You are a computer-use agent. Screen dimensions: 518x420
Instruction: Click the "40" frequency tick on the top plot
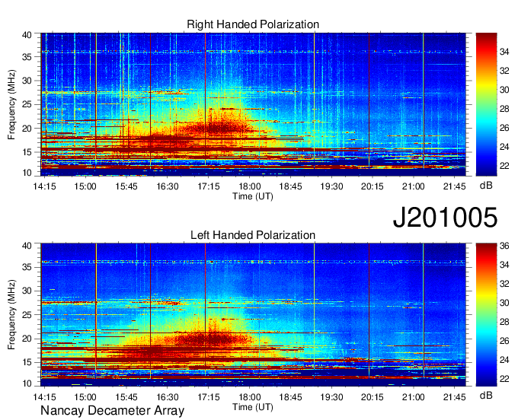pyautogui.click(x=27, y=35)
